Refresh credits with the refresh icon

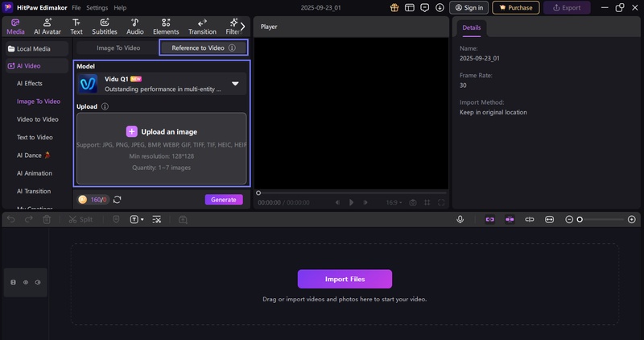117,199
